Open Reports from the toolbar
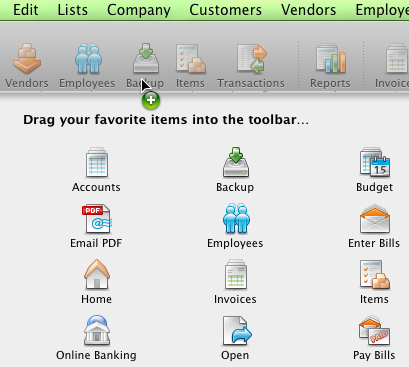Screen dimensions: 409x367 (x=331, y=59)
